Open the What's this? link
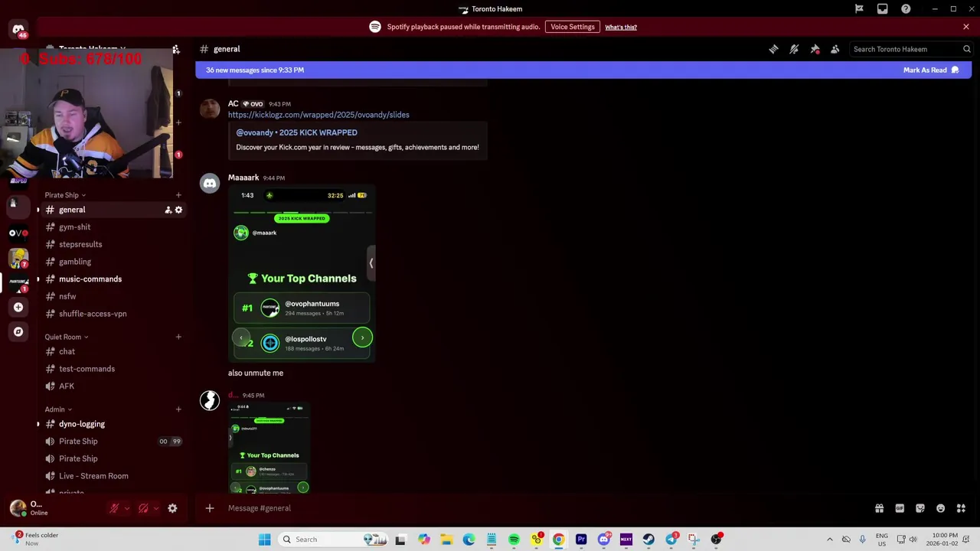Screen dimensions: 980x551 pyautogui.click(x=621, y=28)
